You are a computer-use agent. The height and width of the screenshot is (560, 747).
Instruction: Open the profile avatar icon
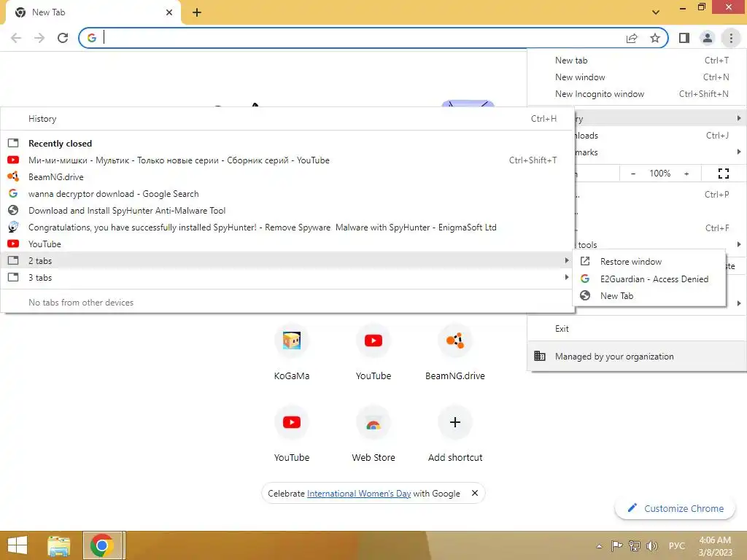pyautogui.click(x=708, y=38)
